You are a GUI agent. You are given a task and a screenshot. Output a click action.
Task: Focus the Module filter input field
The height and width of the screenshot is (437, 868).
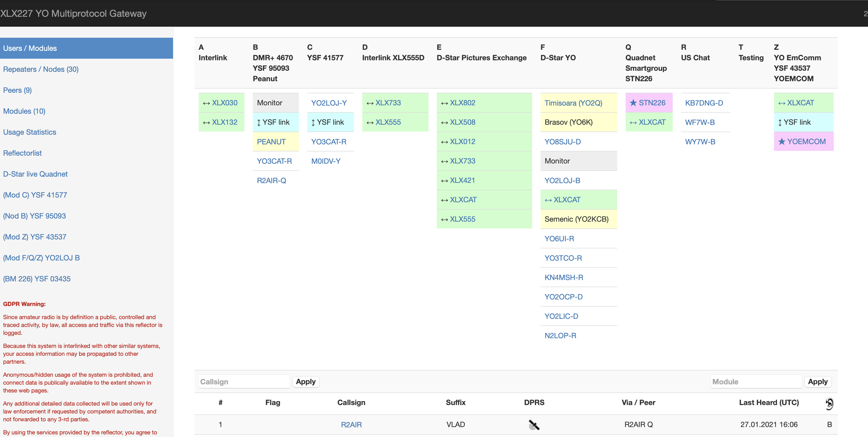756,382
